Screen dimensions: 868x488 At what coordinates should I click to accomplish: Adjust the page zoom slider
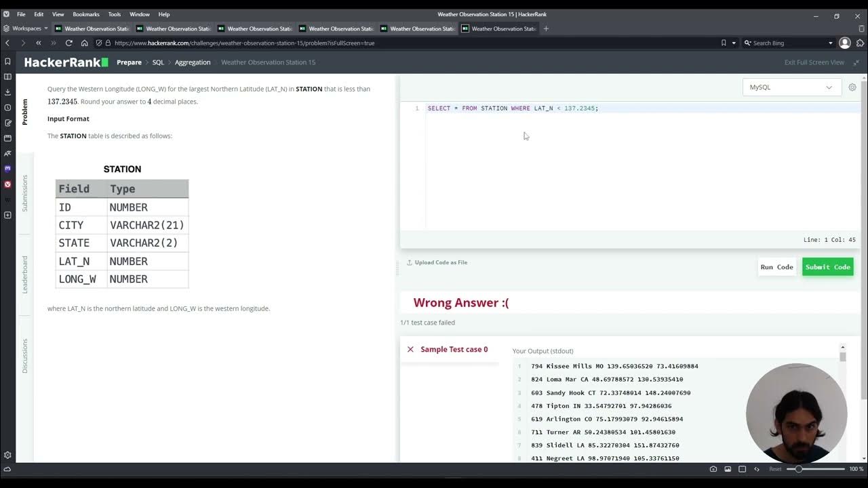coord(815,469)
